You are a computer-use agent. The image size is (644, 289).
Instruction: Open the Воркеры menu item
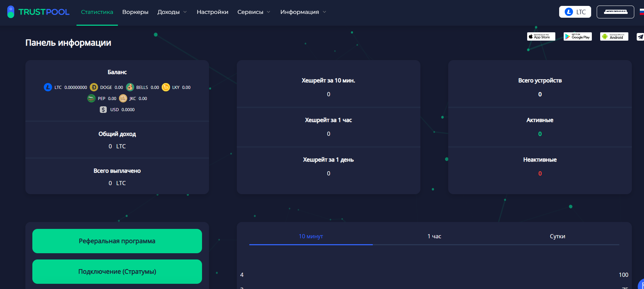[135, 12]
